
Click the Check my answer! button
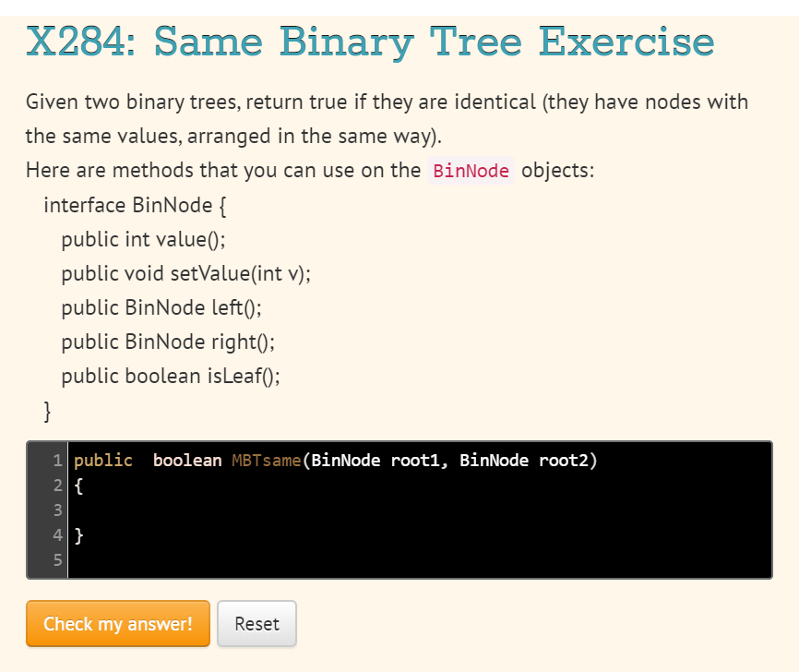pyautogui.click(x=117, y=624)
